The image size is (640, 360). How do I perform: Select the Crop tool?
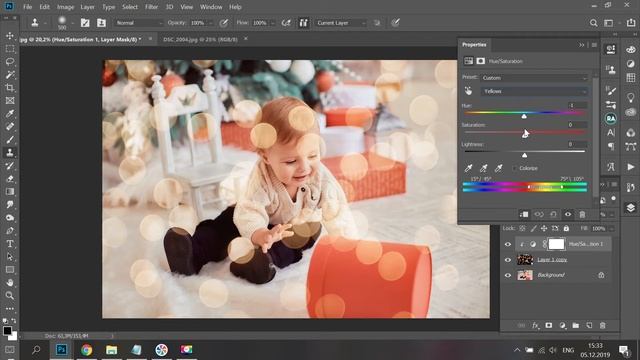(x=10, y=88)
